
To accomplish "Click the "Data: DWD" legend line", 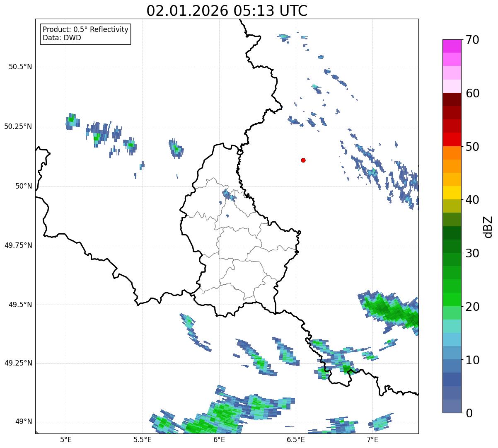I will (62, 38).
